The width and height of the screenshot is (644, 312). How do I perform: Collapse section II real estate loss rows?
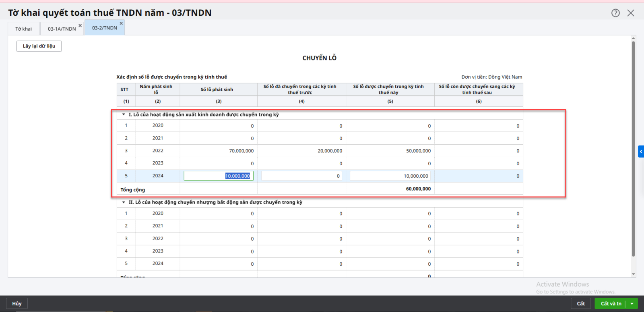(x=124, y=202)
